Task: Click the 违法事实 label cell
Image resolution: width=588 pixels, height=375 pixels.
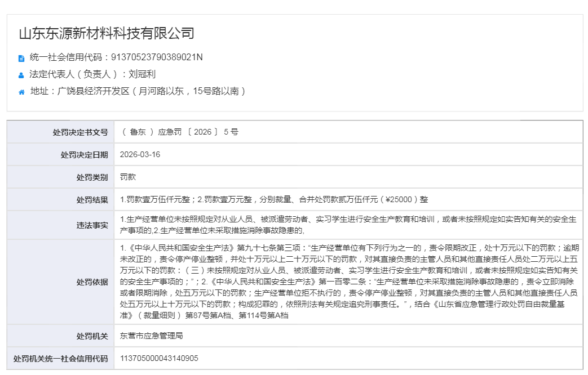Action: pyautogui.click(x=60, y=225)
